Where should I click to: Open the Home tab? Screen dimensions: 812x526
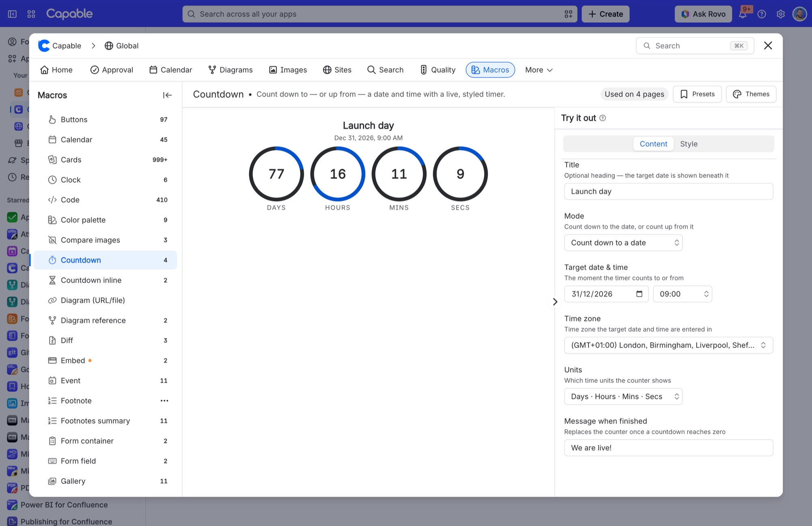click(x=56, y=70)
